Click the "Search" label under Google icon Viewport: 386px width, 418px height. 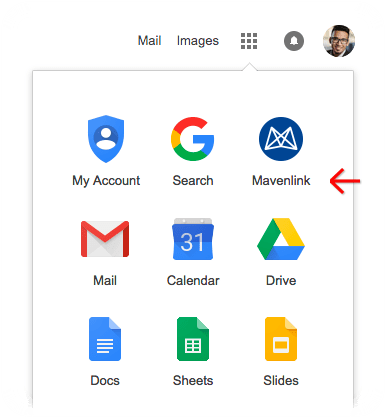coord(193,181)
